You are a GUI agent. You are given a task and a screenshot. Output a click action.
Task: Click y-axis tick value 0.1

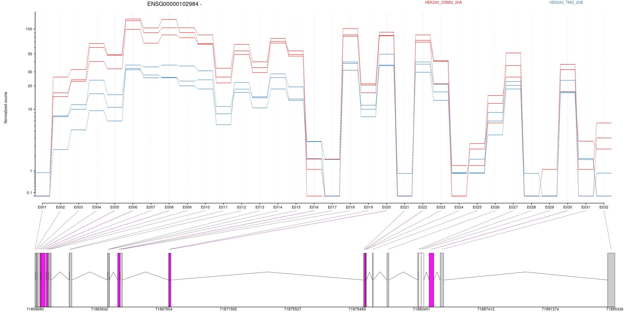(29, 193)
